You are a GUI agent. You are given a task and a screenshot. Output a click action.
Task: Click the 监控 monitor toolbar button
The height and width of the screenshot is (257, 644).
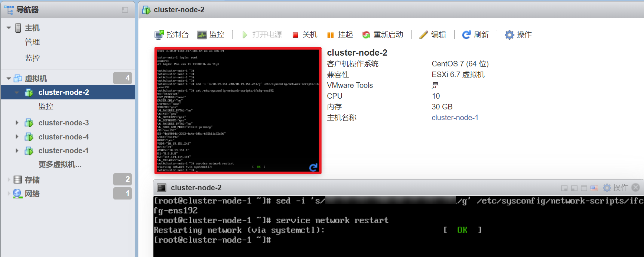point(211,35)
